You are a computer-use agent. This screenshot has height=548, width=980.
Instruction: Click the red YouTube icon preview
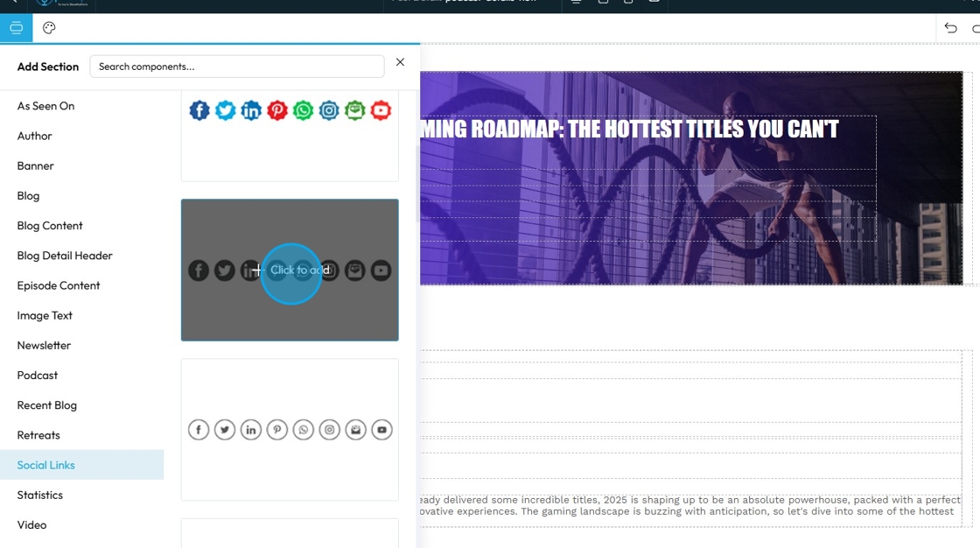pyautogui.click(x=381, y=110)
